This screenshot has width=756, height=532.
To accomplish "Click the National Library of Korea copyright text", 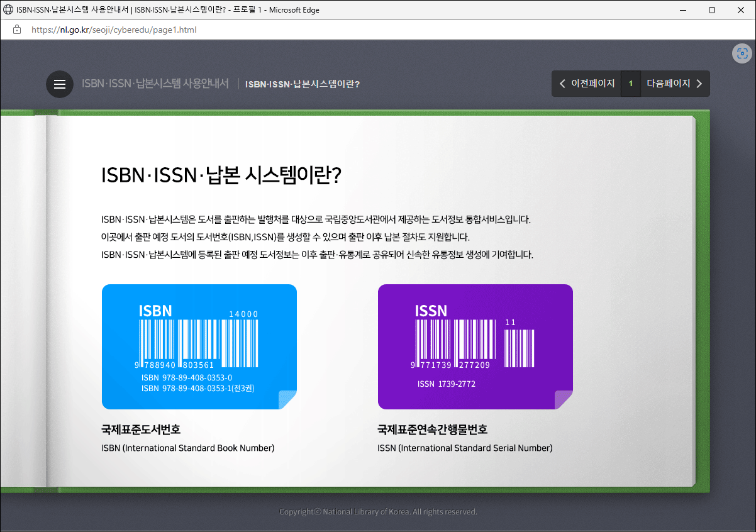I will (378, 512).
